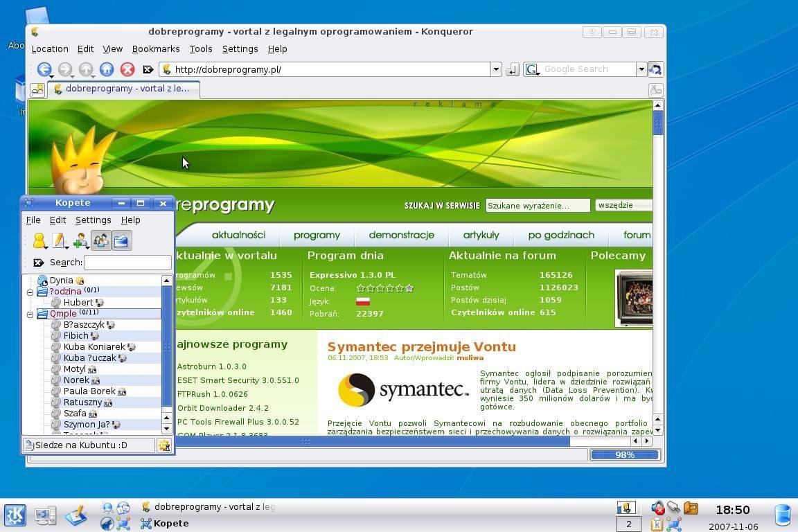Go to the Home page in Konqueror
Image resolution: width=798 pixels, height=532 pixels.
click(x=107, y=69)
